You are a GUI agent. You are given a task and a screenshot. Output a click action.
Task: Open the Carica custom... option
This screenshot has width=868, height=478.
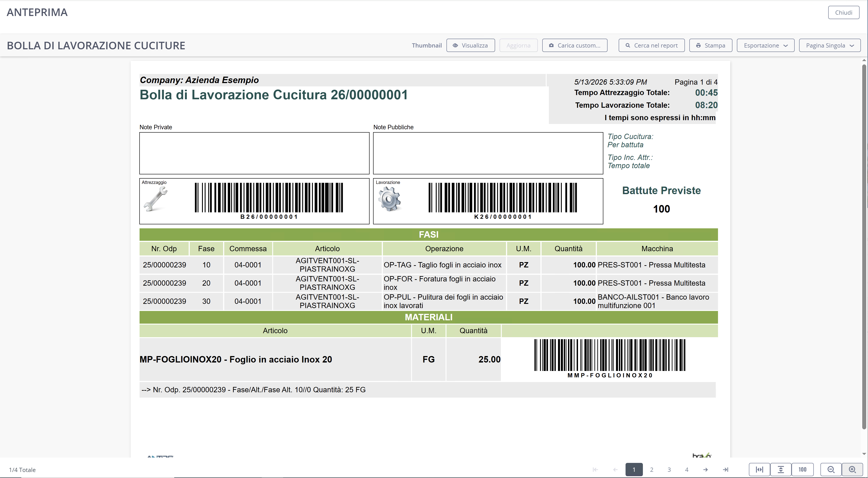[x=574, y=45]
